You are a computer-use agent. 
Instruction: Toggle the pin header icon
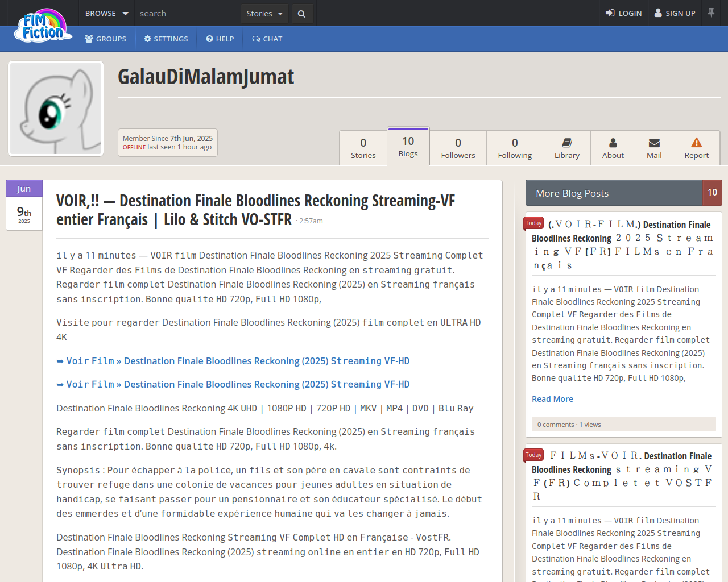point(711,13)
